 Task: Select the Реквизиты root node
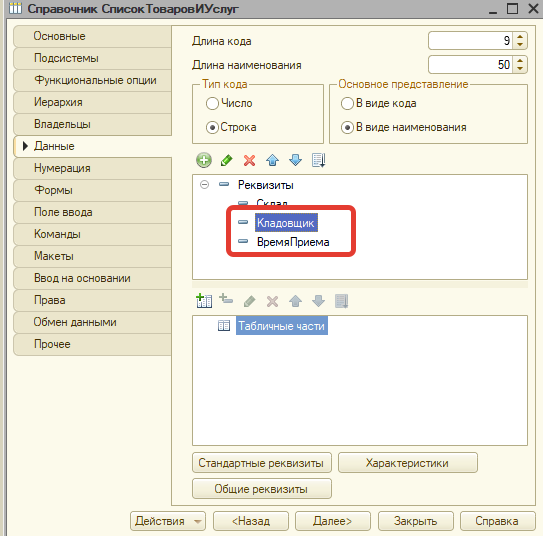coord(266,185)
